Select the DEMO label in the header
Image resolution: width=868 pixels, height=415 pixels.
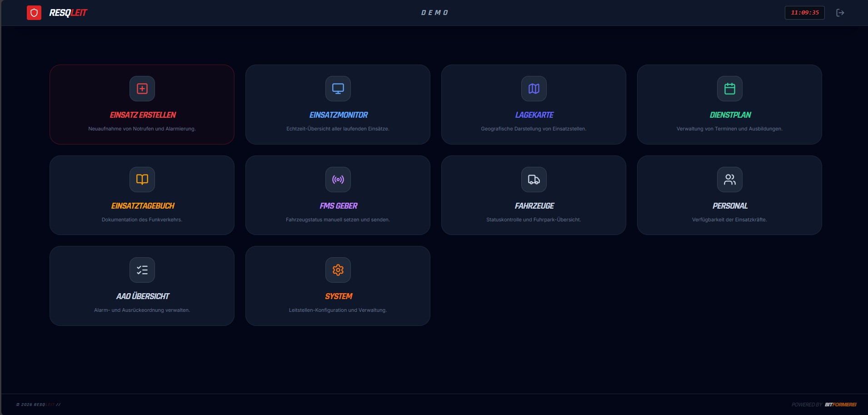[x=434, y=13]
